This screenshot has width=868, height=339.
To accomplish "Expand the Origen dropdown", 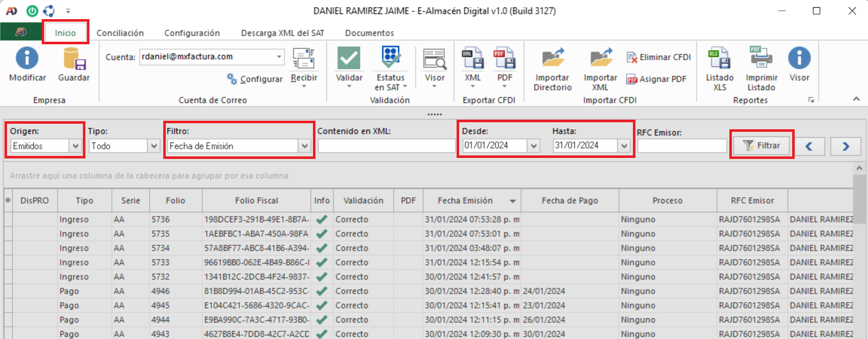I will (x=75, y=146).
